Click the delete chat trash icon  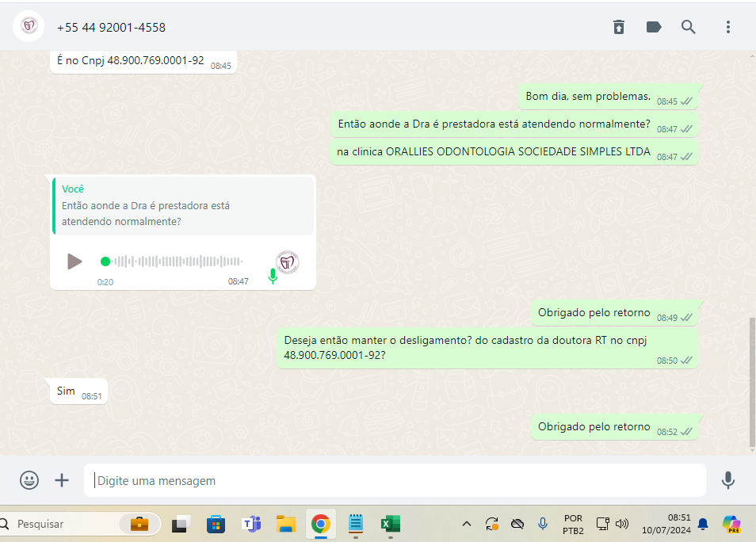point(619,27)
